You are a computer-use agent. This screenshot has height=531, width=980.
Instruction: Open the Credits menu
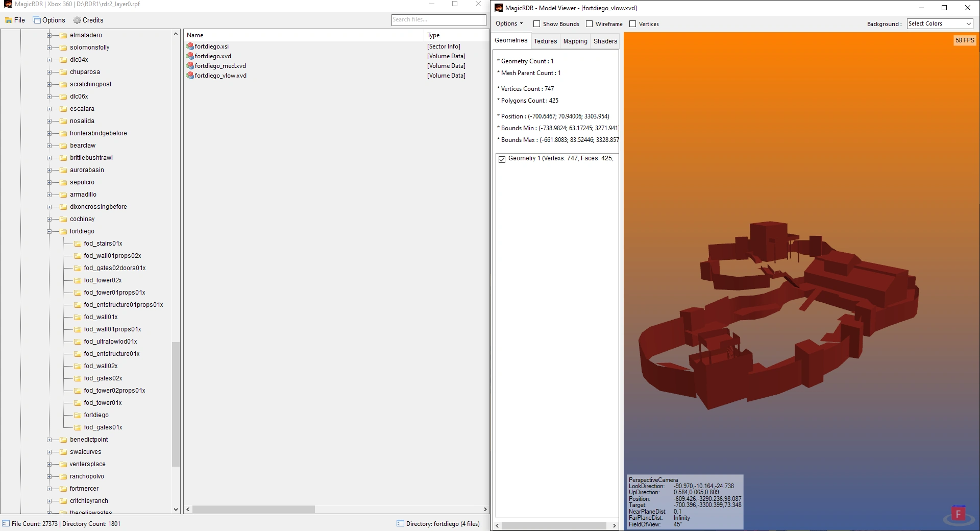(x=88, y=20)
